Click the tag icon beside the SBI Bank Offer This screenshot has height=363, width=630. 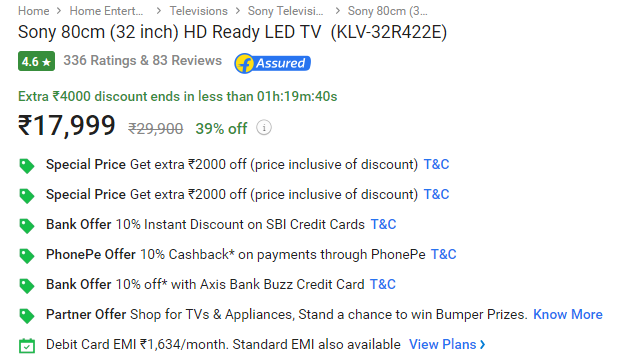(27, 226)
